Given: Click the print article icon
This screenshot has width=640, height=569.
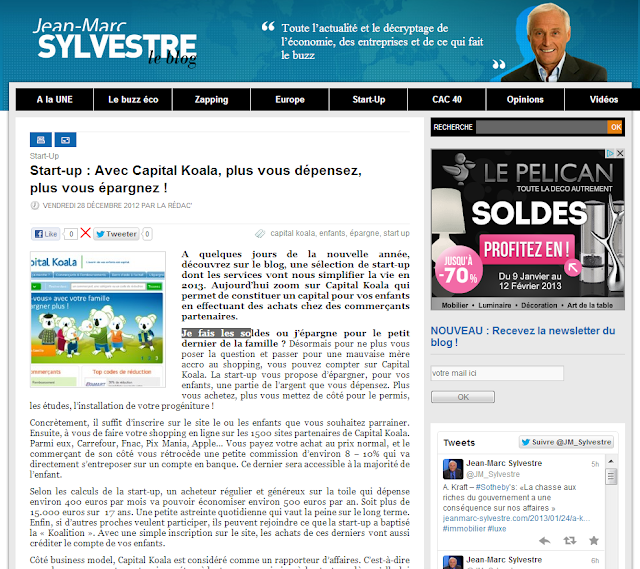Looking at the screenshot, I should coord(40,140).
